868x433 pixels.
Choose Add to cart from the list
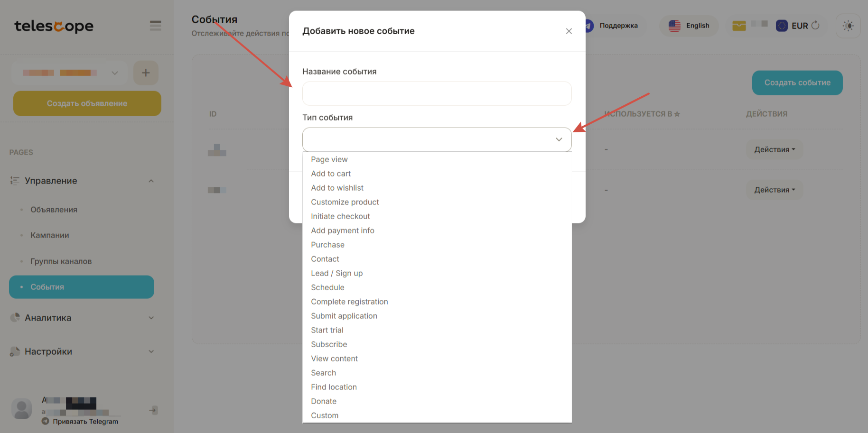331,174
